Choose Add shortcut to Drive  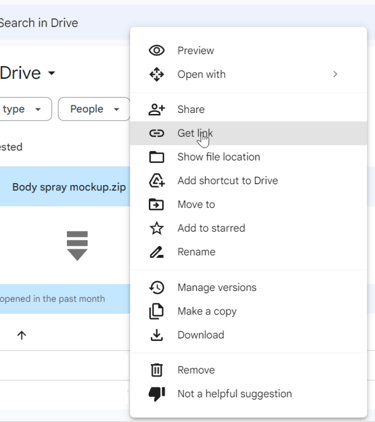[248, 180]
